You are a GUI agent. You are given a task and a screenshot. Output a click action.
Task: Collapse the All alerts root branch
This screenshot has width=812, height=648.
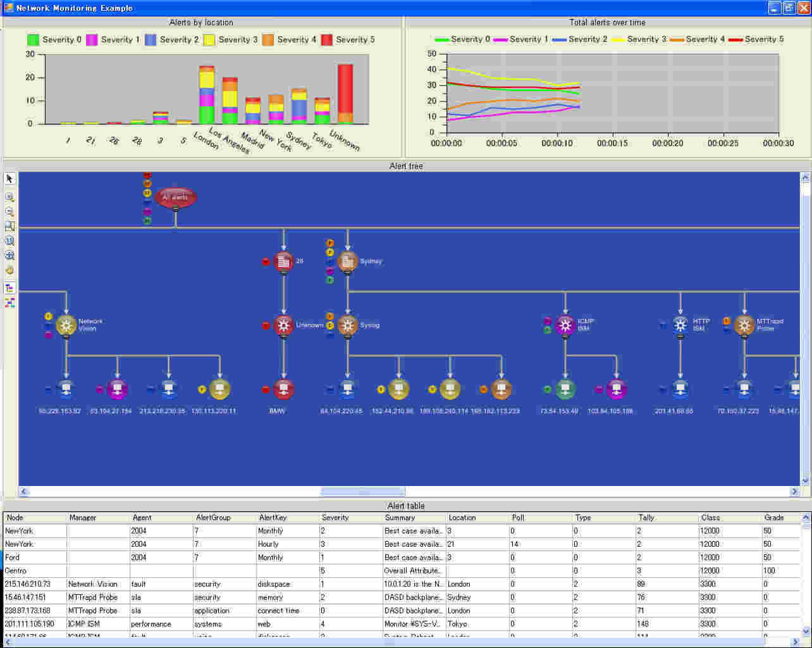[x=176, y=209]
